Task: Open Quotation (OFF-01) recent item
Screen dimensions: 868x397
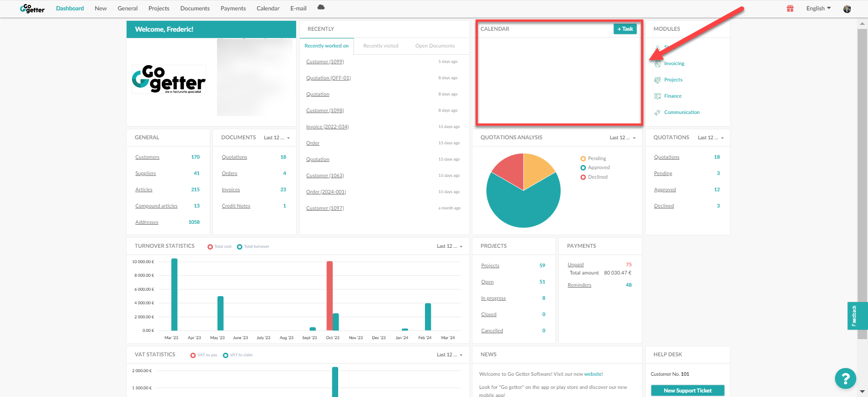Action: tap(329, 78)
